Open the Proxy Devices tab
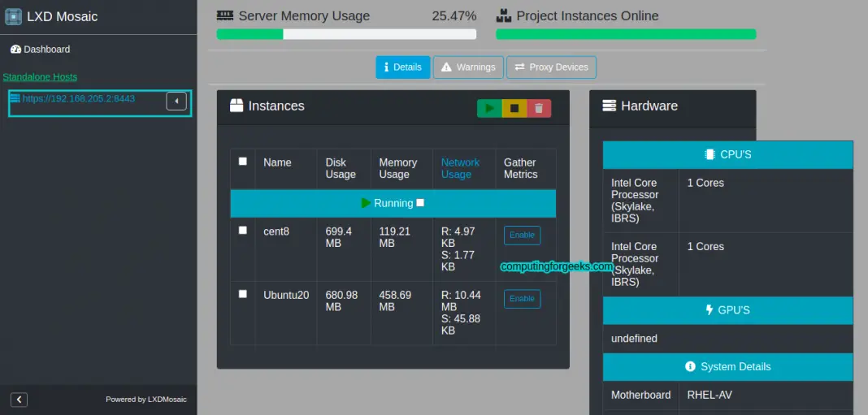 tap(551, 67)
